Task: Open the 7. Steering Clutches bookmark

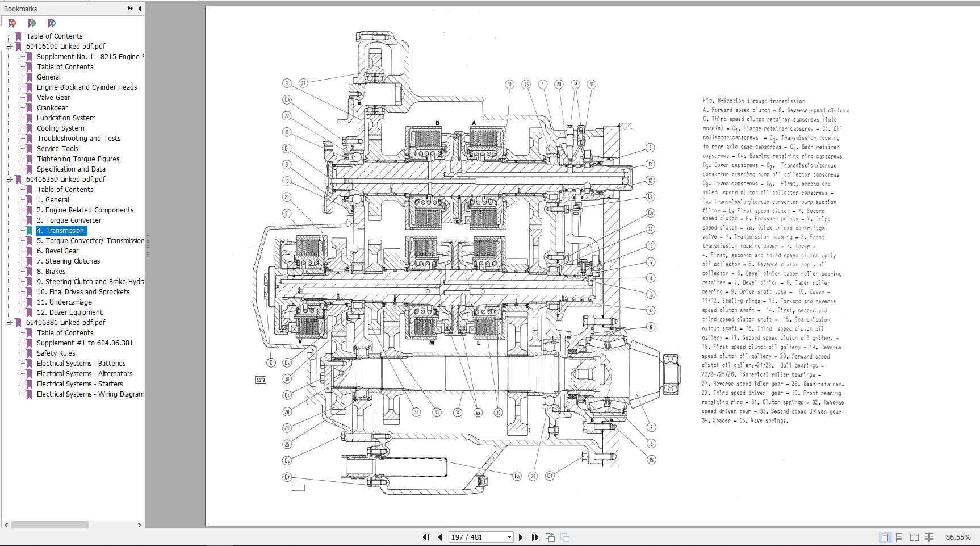Action: (x=68, y=261)
